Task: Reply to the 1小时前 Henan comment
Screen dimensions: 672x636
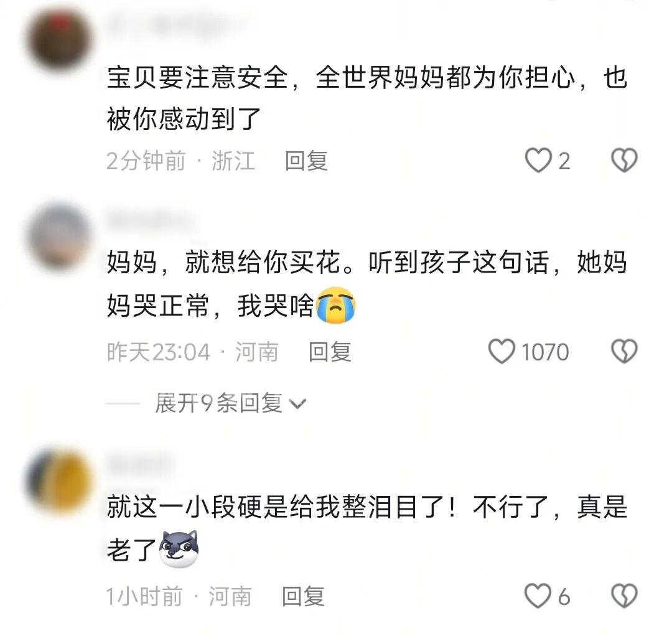Action: [303, 597]
